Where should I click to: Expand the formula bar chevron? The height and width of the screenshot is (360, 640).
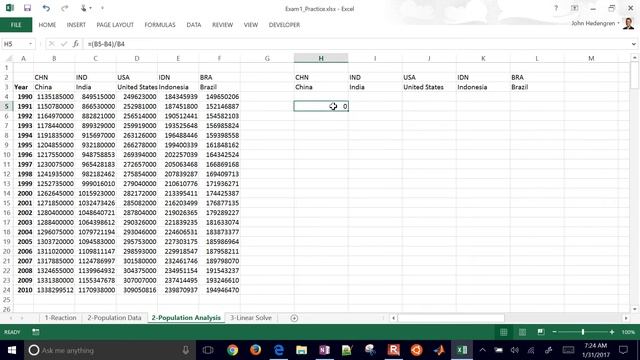[633, 44]
